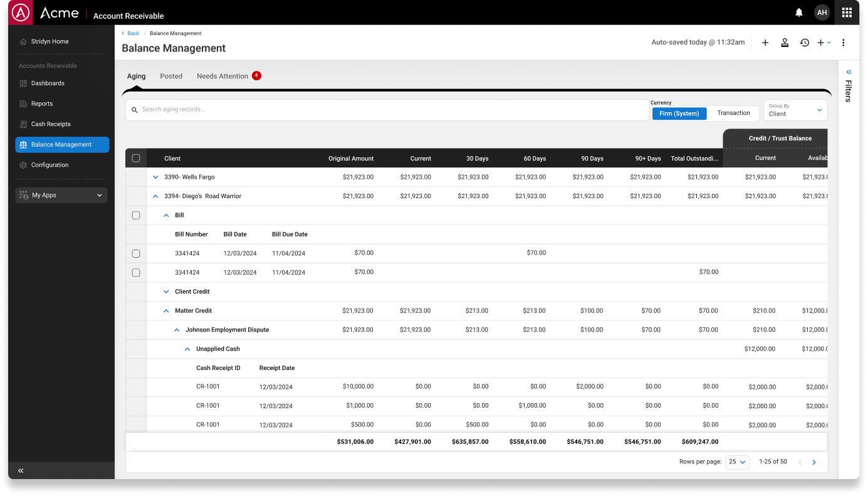Switch currency to Transaction
868x496 pixels.
click(733, 113)
